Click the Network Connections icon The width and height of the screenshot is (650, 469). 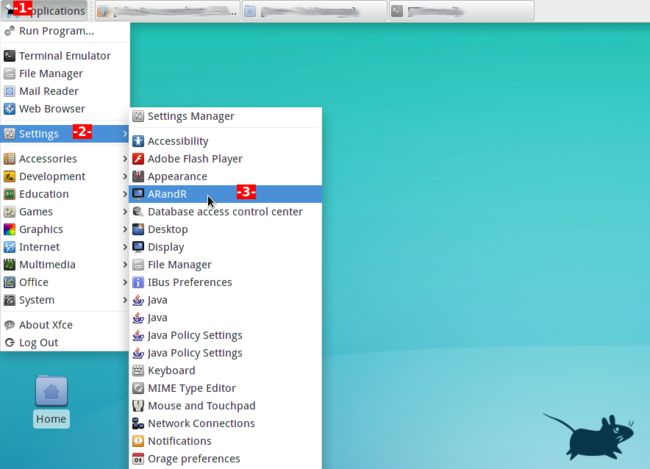tap(138, 423)
